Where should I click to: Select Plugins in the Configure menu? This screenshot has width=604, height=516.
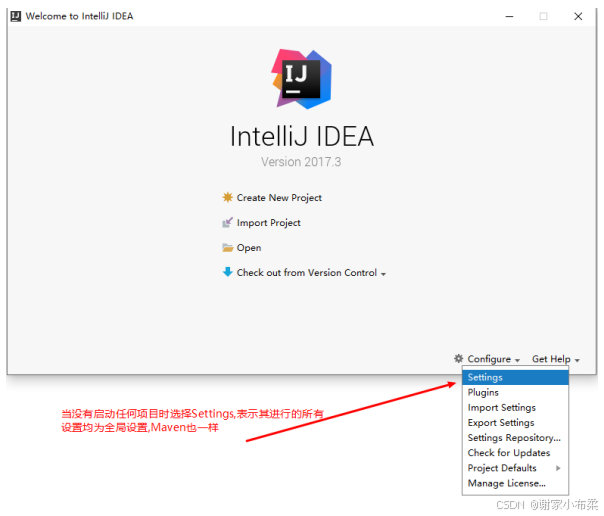(x=515, y=392)
